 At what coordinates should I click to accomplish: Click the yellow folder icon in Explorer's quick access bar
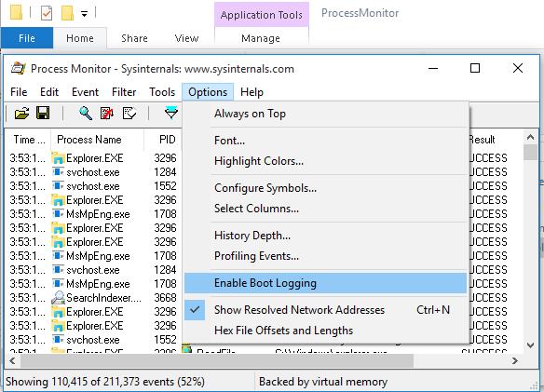tap(17, 12)
